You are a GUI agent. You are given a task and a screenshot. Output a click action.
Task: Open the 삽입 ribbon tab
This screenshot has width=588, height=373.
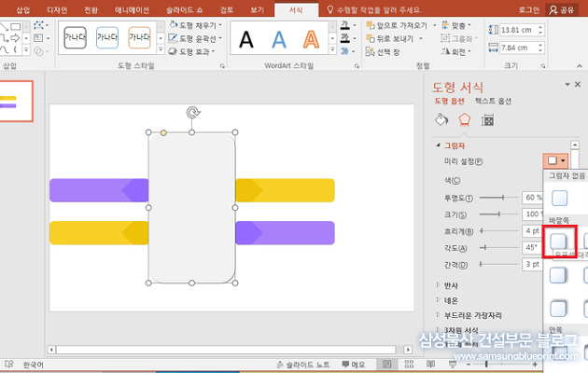pyautogui.click(x=23, y=10)
